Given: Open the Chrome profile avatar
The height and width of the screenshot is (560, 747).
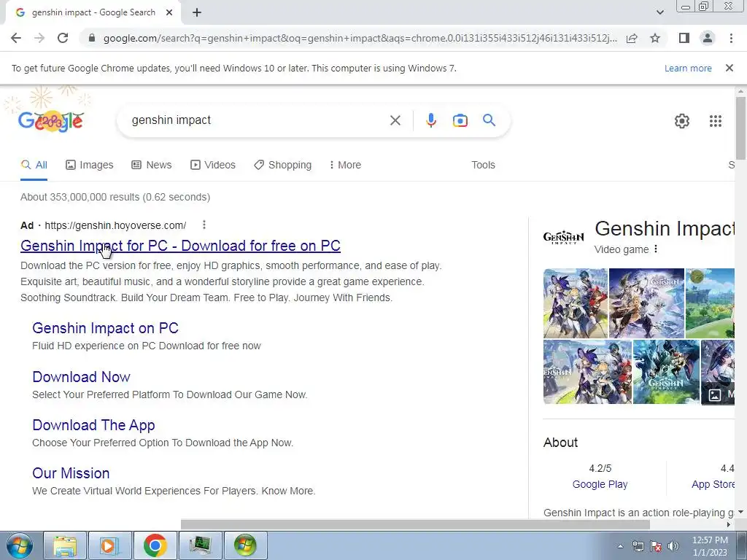Looking at the screenshot, I should 708,38.
